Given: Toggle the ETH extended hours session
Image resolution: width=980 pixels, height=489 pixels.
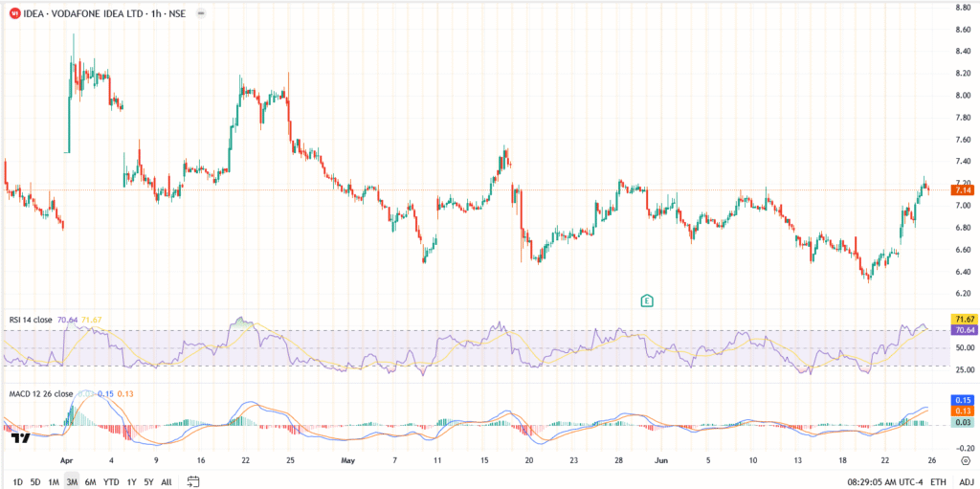Looking at the screenshot, I should pos(938,481).
